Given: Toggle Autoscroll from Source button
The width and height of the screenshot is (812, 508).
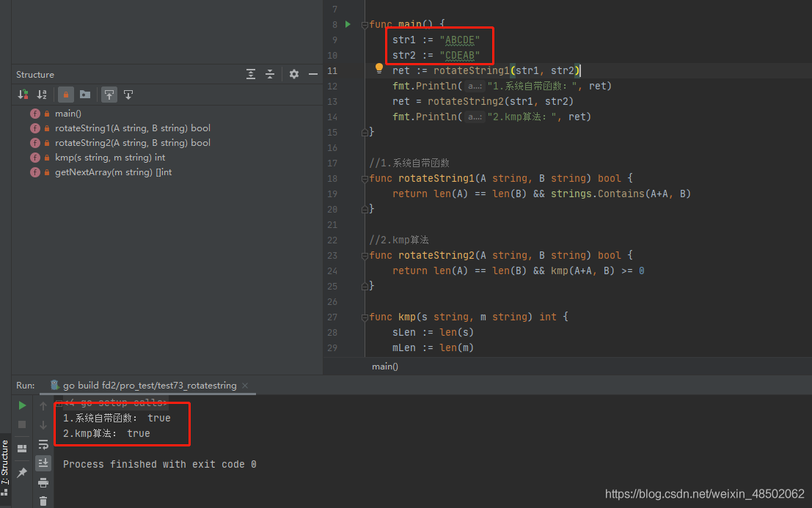Looking at the screenshot, I should 128,95.
